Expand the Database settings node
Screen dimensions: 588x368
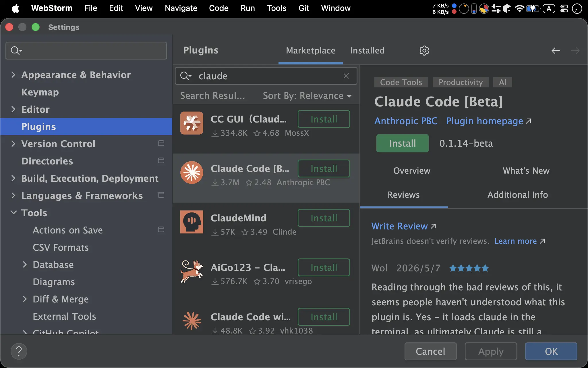(25, 264)
